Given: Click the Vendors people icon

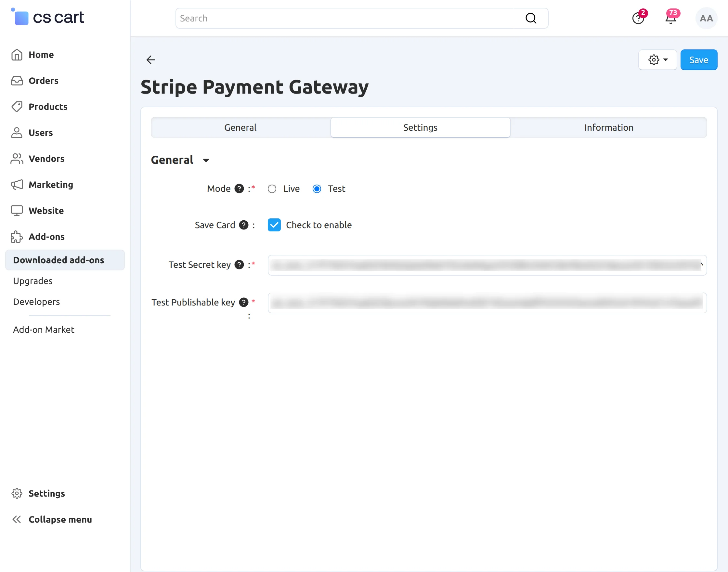Looking at the screenshot, I should click(x=17, y=159).
